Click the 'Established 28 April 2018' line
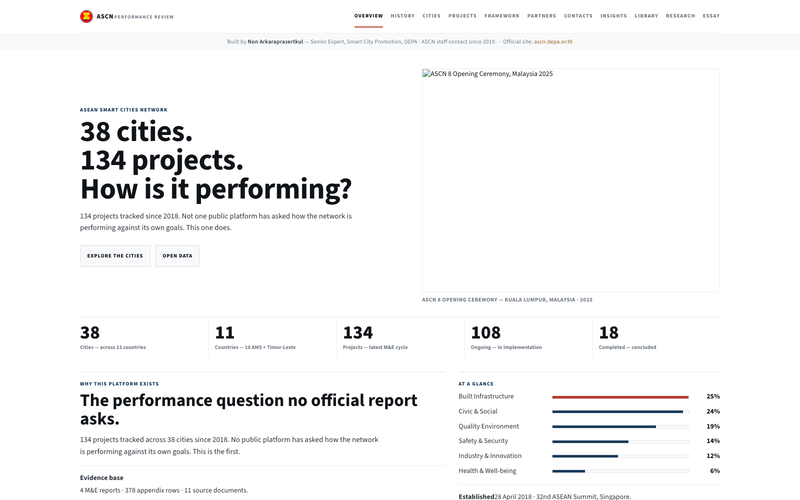 pos(544,496)
